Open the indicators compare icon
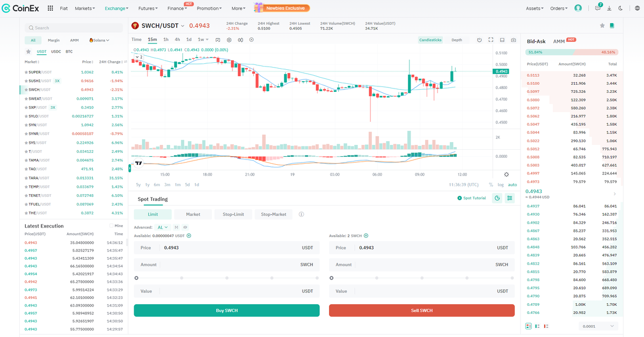Screen dimensions: 644x337 point(240,40)
